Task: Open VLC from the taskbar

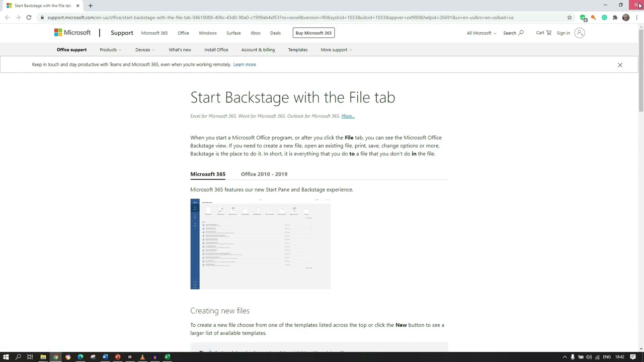Action: click(142, 357)
